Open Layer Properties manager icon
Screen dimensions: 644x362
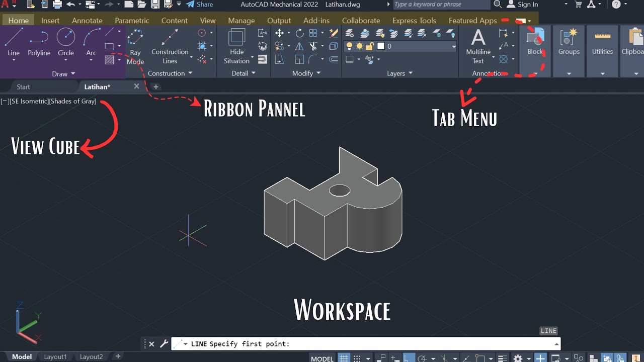click(x=349, y=33)
